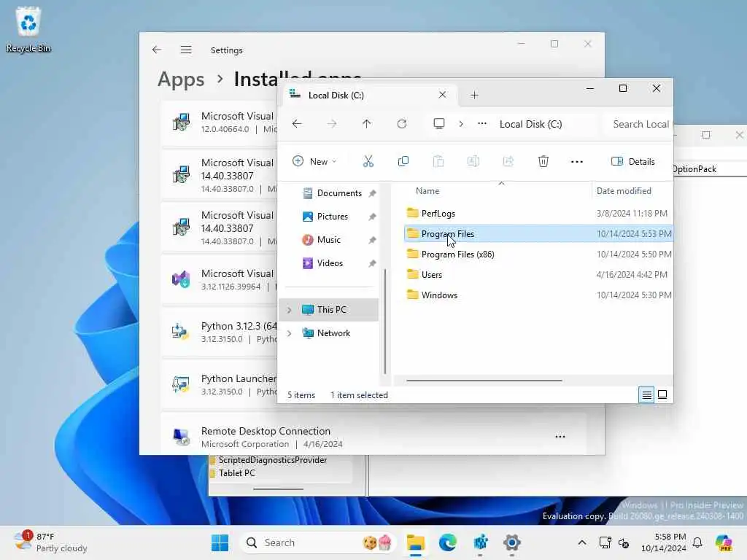This screenshot has width=747, height=560.
Task: Go back in the Settings window
Action: (x=157, y=50)
